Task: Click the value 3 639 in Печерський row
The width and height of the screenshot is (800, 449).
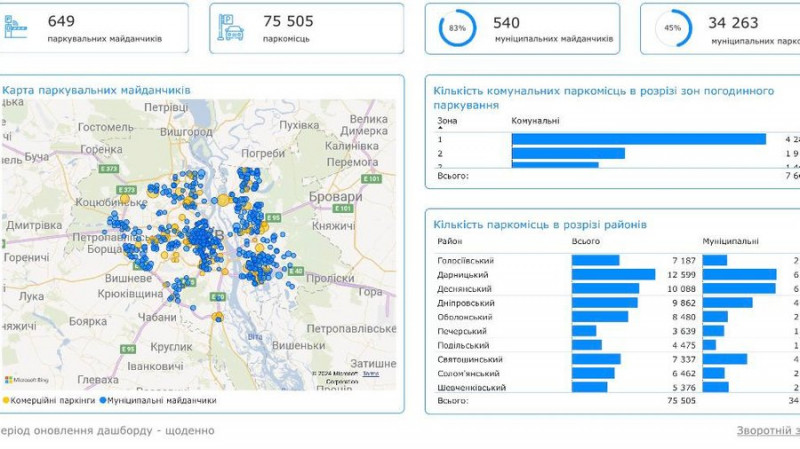Action: [684, 331]
